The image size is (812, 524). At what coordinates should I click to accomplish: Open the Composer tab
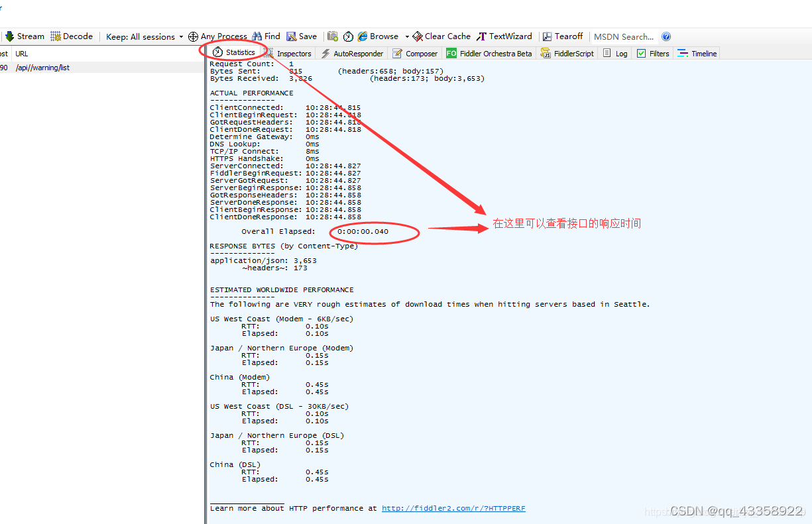415,54
